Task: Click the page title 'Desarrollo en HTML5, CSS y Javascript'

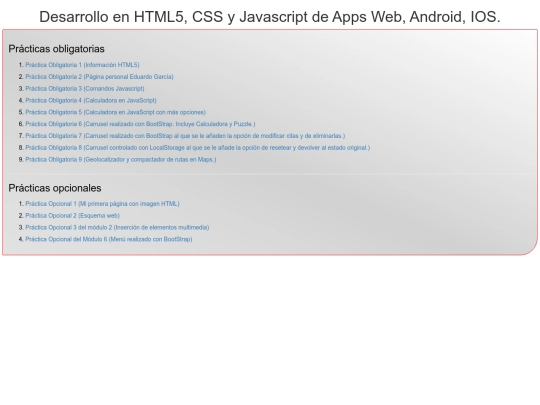Action: click(x=270, y=17)
